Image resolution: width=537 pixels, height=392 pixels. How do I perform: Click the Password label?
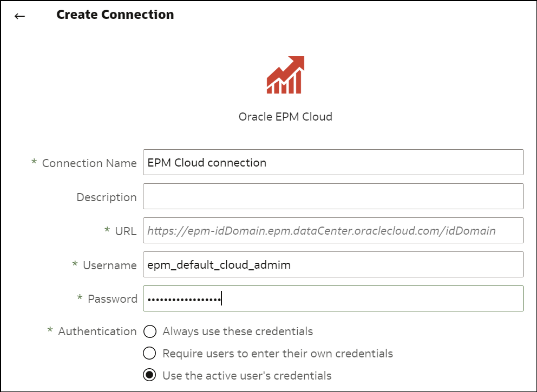pos(113,299)
